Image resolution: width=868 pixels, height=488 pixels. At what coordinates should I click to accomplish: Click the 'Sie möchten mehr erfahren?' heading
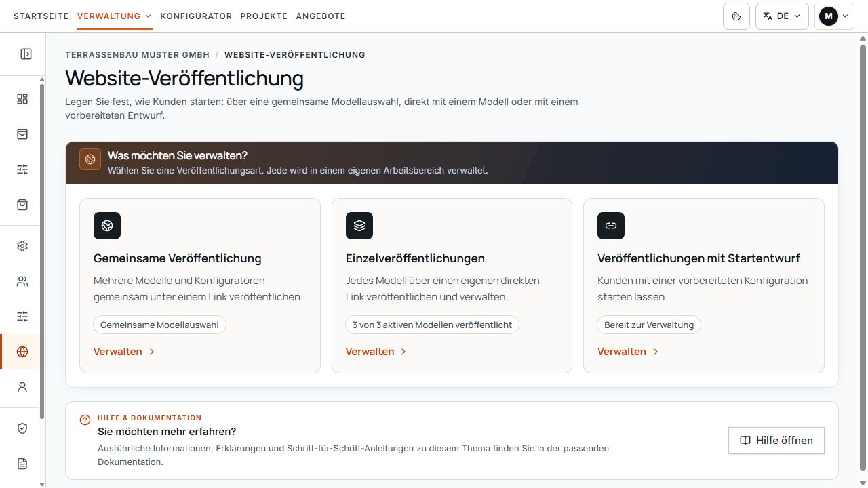click(167, 432)
